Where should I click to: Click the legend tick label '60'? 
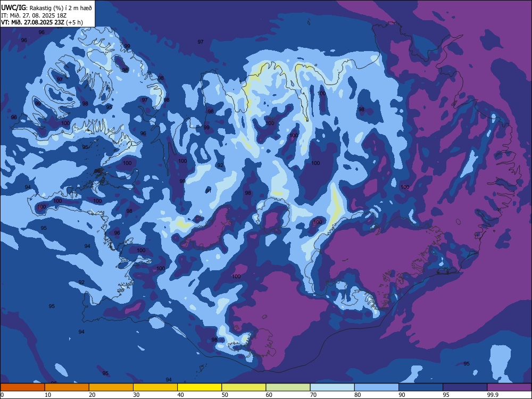coord(269,395)
